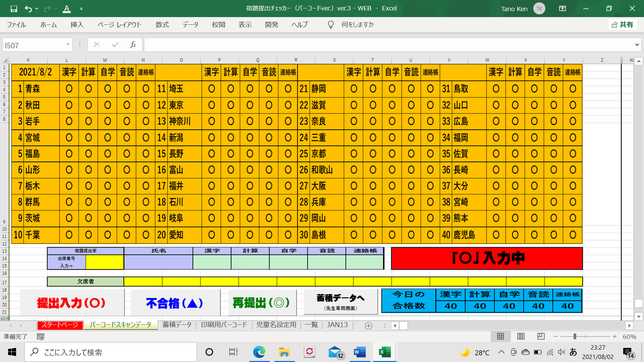Switch to the JAN13 sheet tab
The width and height of the screenshot is (644, 362).
click(x=337, y=325)
